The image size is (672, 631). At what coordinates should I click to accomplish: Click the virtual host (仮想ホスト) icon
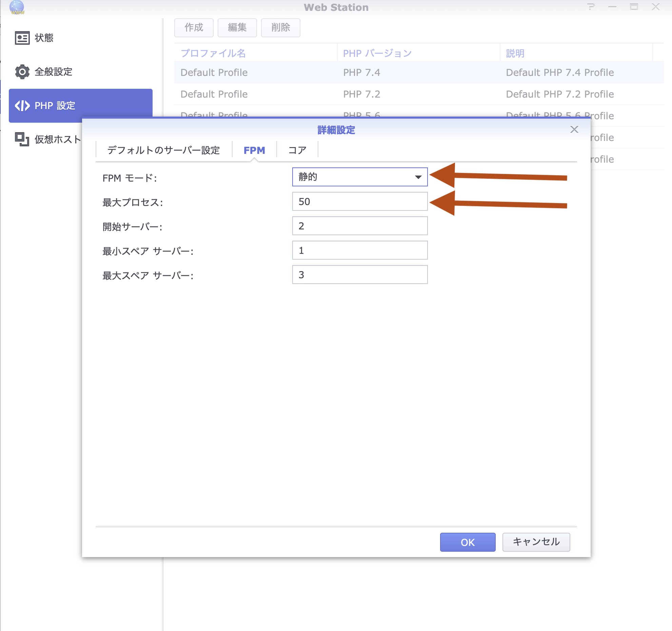[22, 139]
